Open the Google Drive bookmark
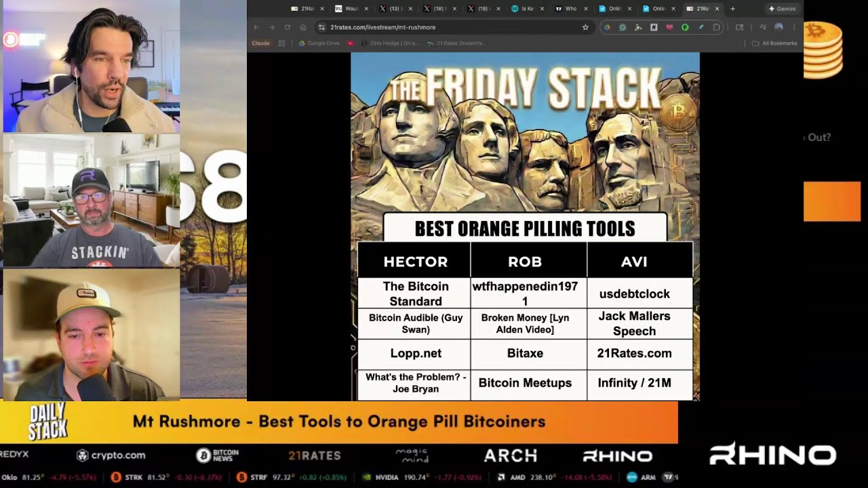 tap(319, 43)
